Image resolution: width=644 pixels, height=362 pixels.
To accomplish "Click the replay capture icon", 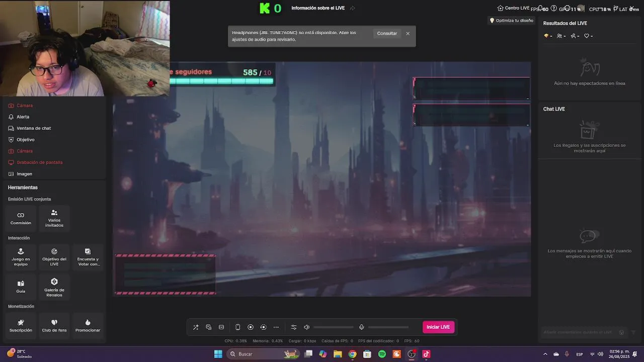I will pyautogui.click(x=263, y=327).
